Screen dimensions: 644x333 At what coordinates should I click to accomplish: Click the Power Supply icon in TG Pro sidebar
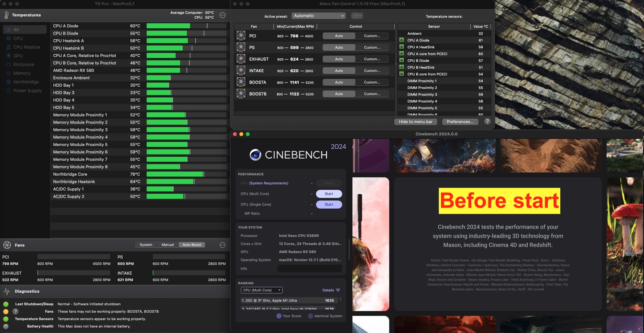click(x=9, y=91)
